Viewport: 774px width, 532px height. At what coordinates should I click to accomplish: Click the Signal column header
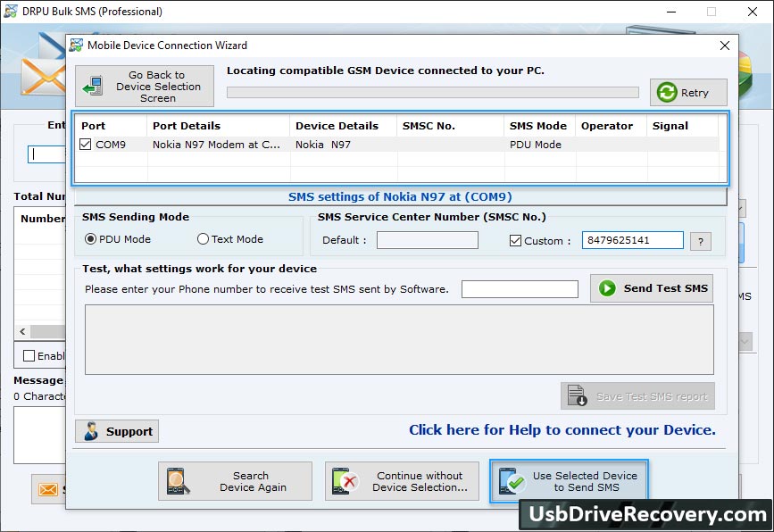[683, 126]
